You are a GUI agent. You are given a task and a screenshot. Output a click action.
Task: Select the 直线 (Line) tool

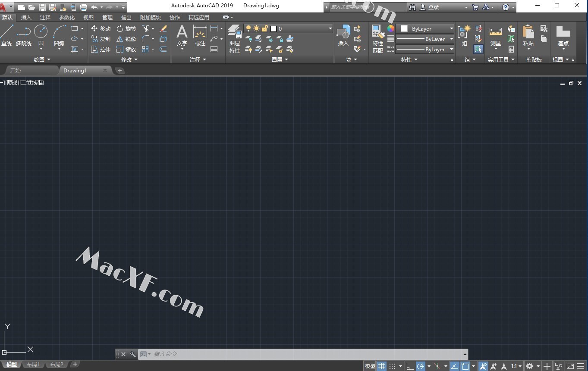pos(6,35)
